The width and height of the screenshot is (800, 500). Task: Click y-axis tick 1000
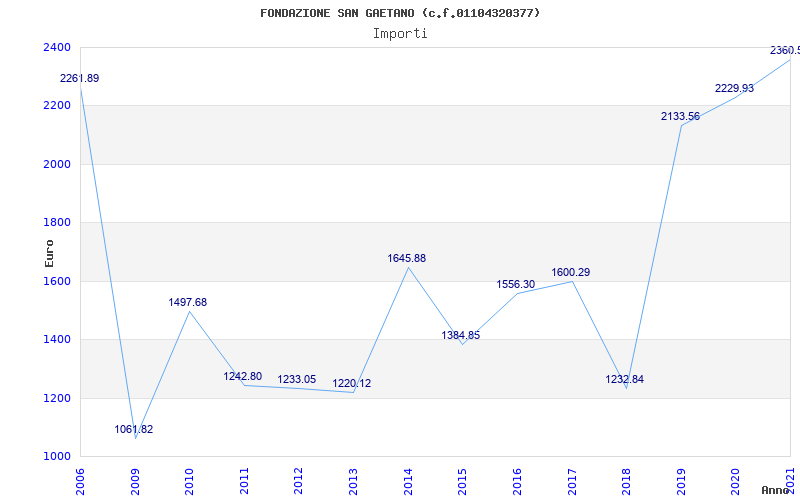[x=57, y=457]
